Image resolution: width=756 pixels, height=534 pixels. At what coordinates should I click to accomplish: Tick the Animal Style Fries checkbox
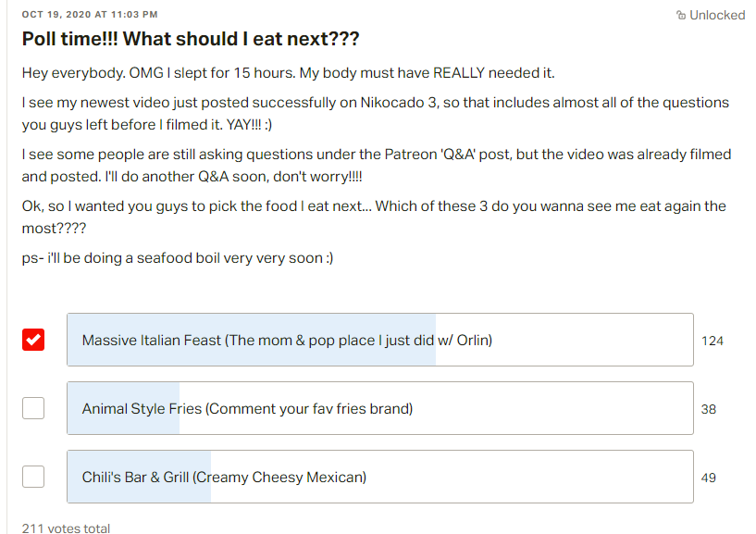(33, 408)
